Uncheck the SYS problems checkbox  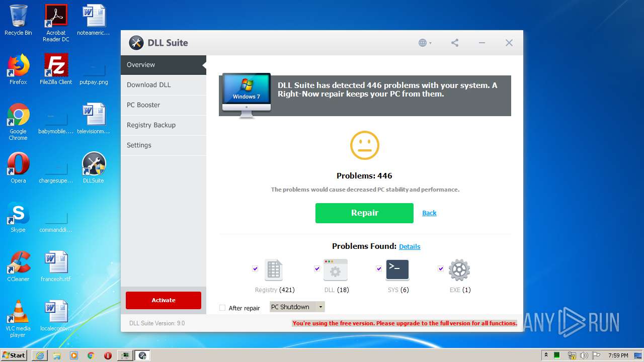379,268
